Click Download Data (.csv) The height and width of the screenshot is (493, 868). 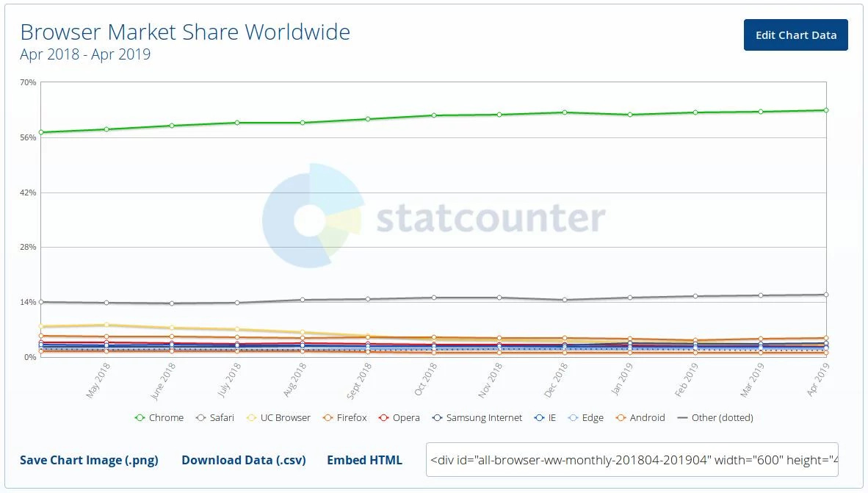coord(243,460)
